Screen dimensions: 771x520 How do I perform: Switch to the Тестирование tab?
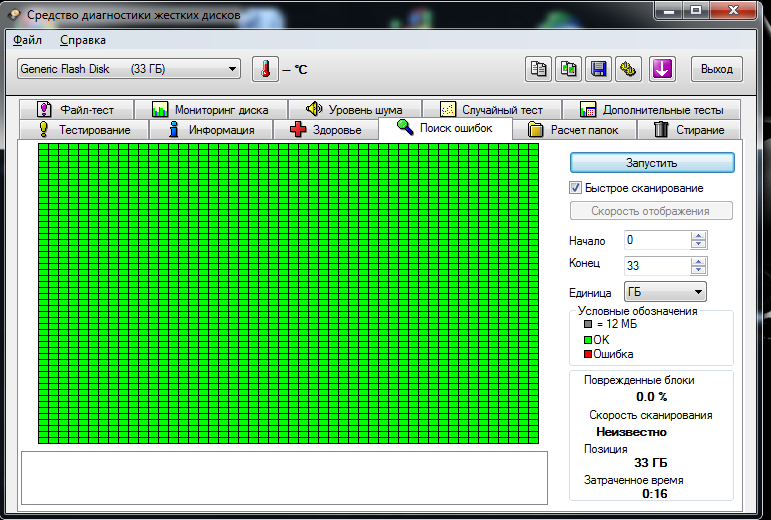point(84,130)
